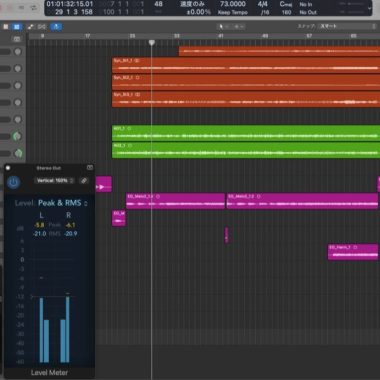Click the white square icon in tracks toolbar

[x=6, y=26]
